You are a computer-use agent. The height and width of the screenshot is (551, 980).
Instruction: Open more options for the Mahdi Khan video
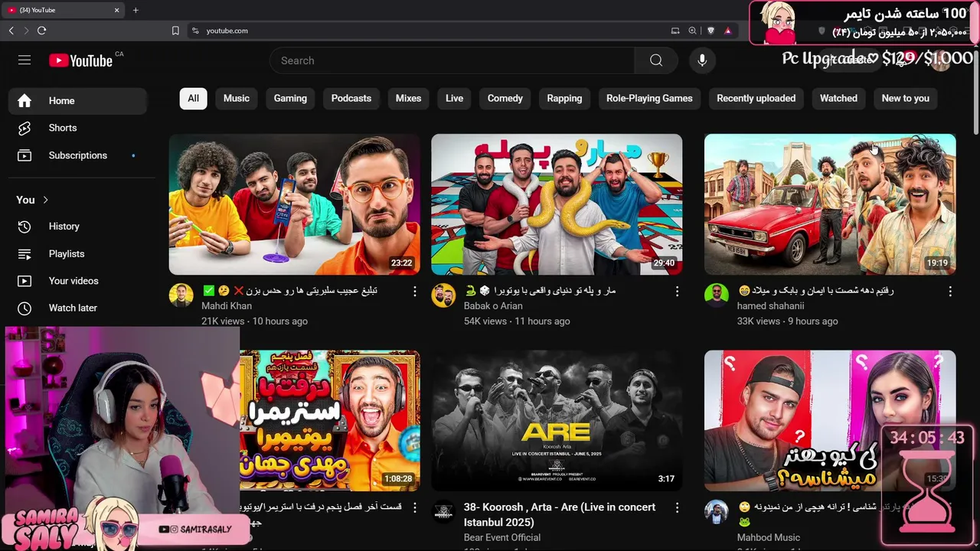tap(415, 292)
